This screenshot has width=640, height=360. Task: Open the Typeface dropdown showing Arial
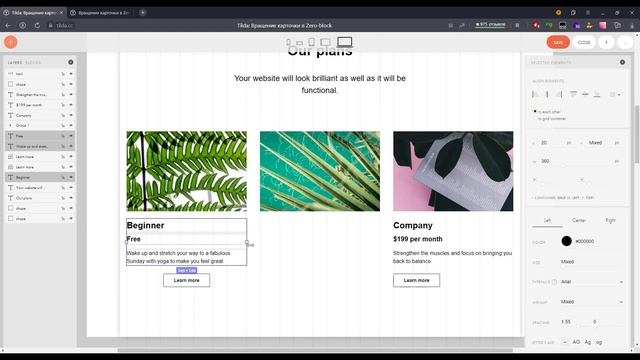[x=592, y=282]
